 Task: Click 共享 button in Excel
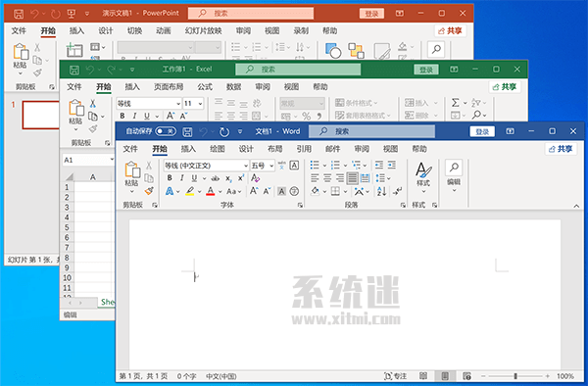tap(505, 87)
